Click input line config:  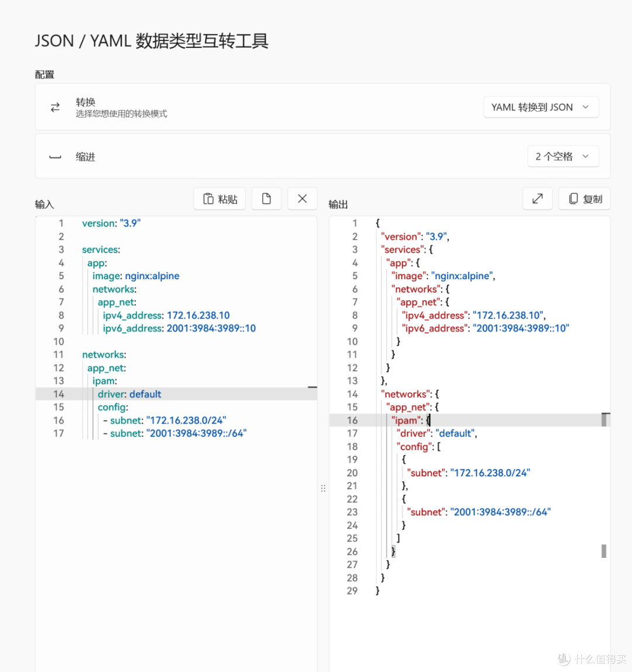coord(113,407)
